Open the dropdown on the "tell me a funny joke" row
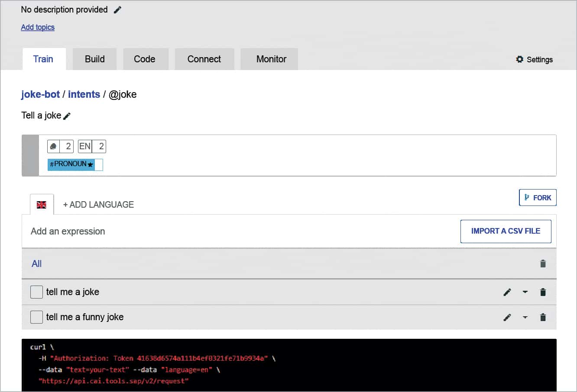The width and height of the screenshot is (577, 392). 525,317
